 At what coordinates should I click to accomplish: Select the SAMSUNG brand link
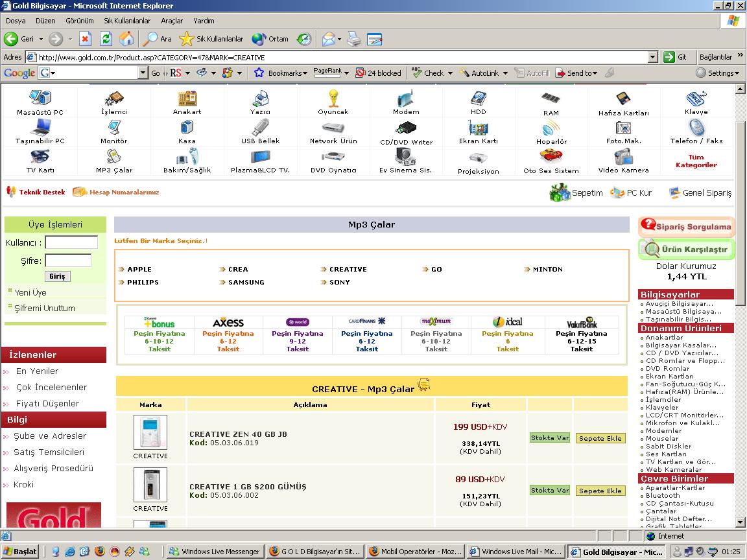point(246,282)
